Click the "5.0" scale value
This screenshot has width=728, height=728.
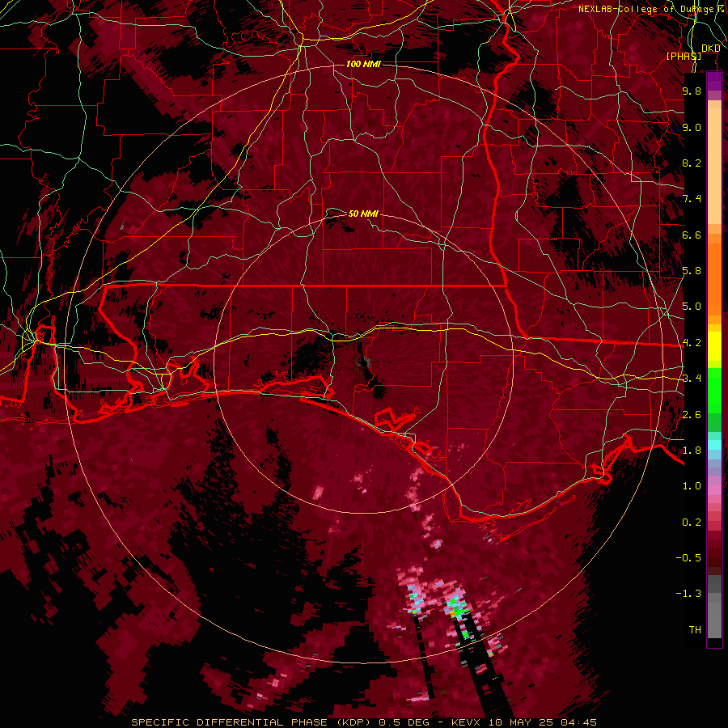(x=692, y=307)
